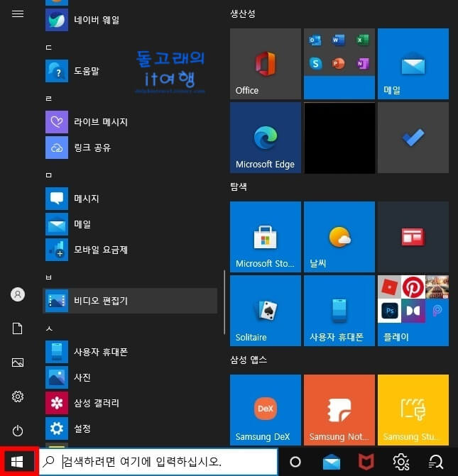Select the 탐색 group header

(x=239, y=187)
